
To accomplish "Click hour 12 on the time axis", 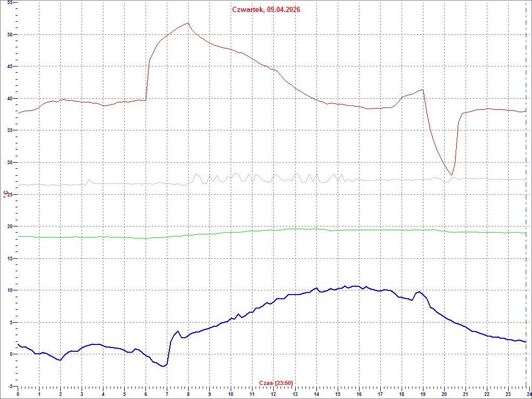I will (x=273, y=394).
